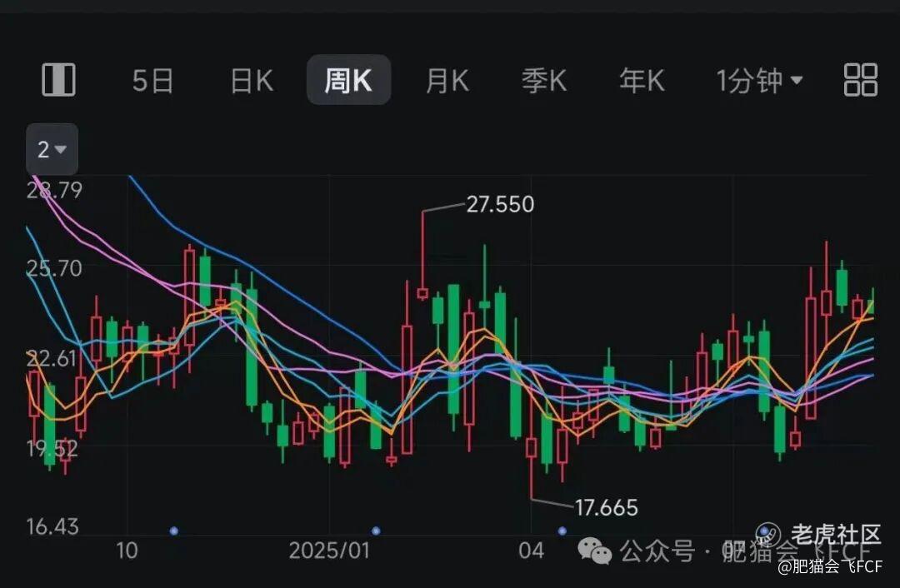The image size is (900, 588).
Task: Click the 25.70 price axis label
Action: point(54,268)
